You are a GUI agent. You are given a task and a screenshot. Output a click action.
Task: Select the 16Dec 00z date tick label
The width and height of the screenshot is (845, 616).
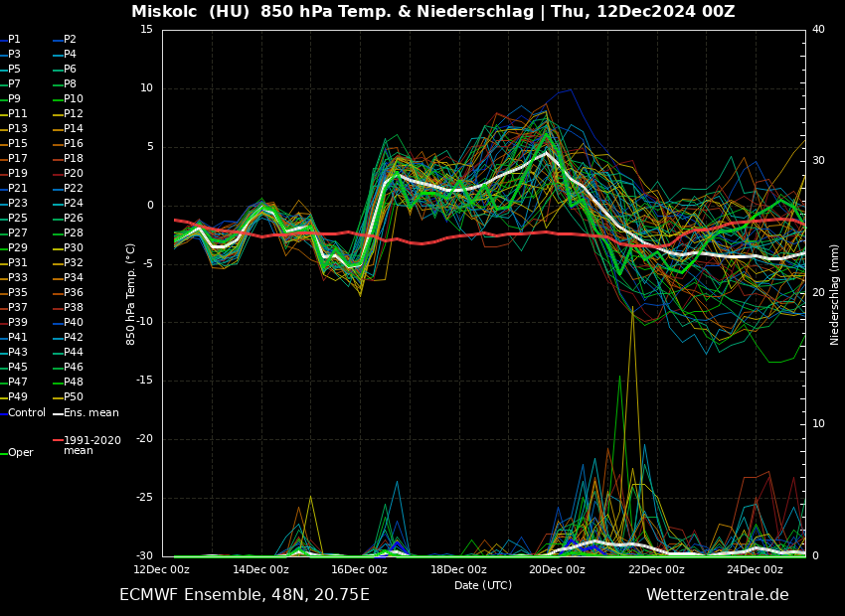click(x=359, y=569)
